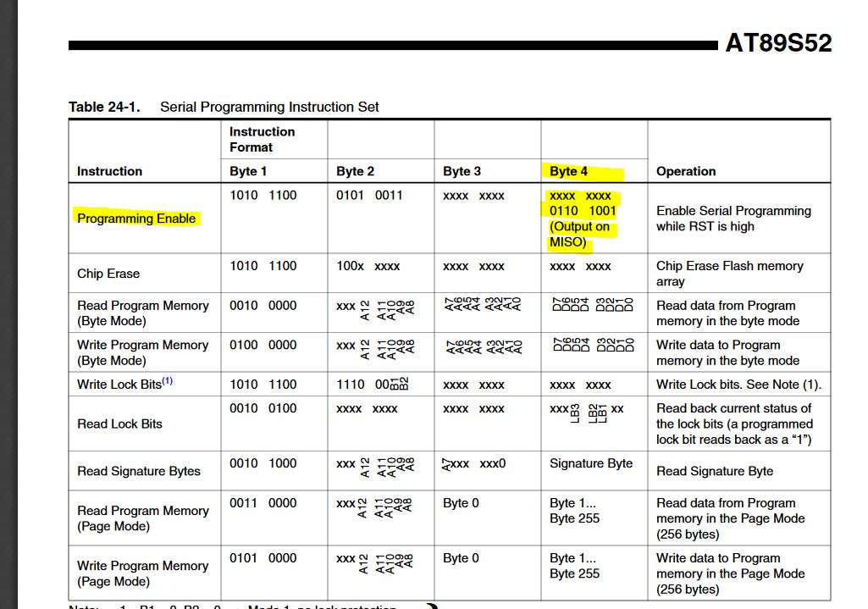Viewport: 868px width, 609px height.
Task: Select the highlighted 'Programming Enable' instruction cell
Action: click(136, 219)
